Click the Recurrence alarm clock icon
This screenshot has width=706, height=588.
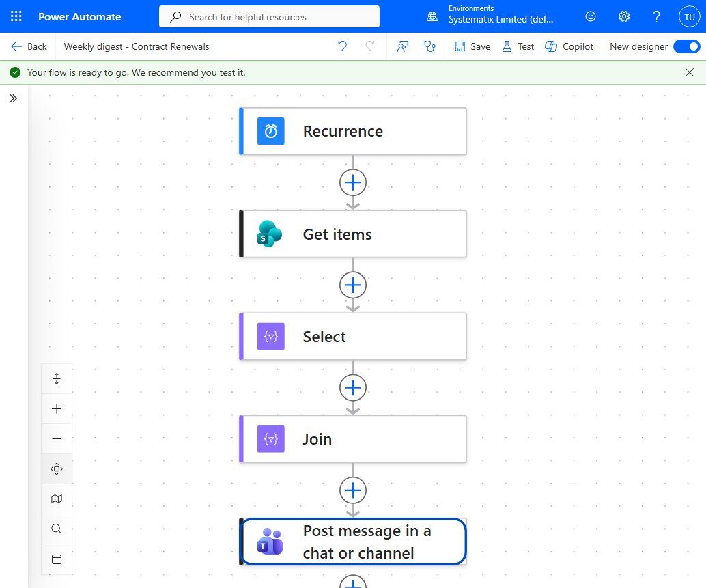270,131
